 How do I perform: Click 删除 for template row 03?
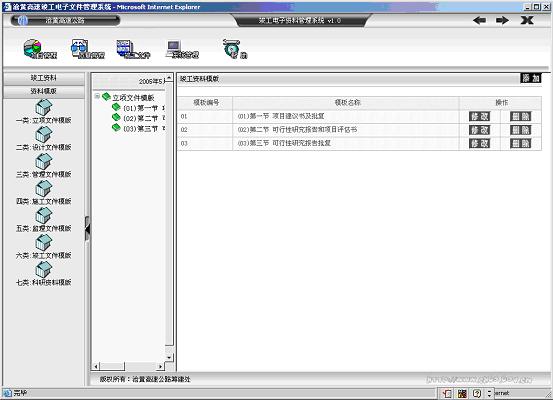pos(521,143)
